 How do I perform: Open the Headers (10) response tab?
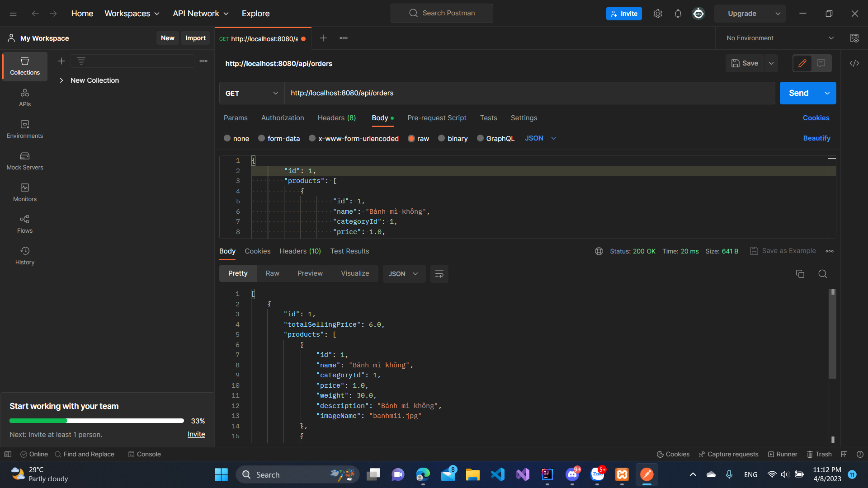[300, 251]
